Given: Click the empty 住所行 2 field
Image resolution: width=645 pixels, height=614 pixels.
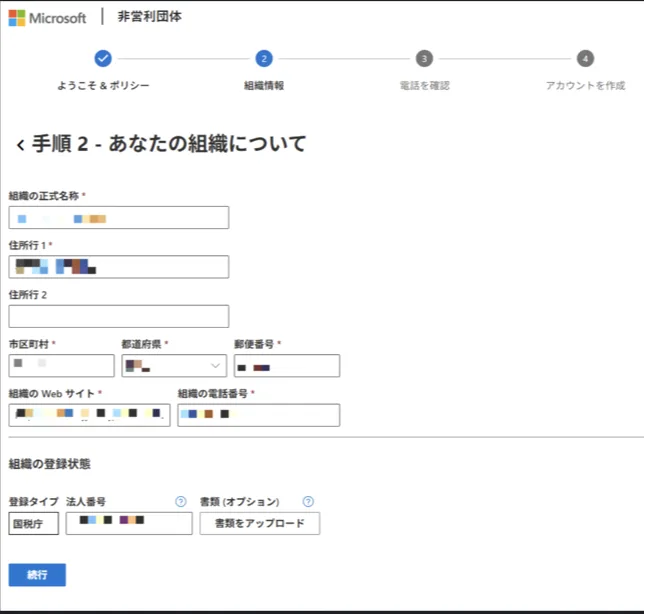Looking at the screenshot, I should click(x=119, y=316).
